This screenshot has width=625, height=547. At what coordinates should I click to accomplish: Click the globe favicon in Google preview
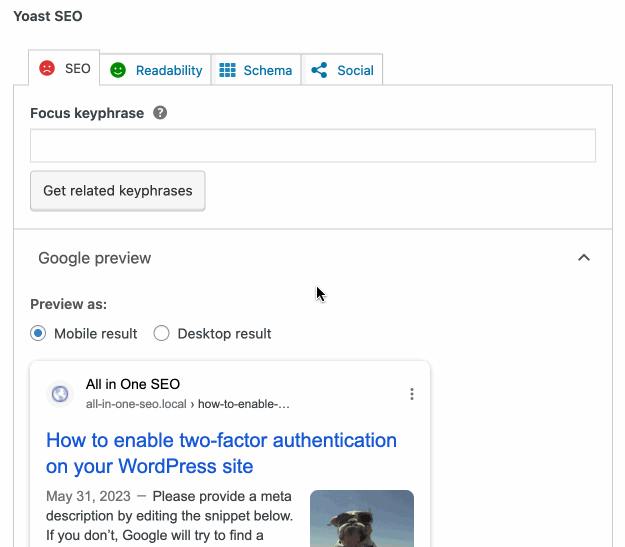click(60, 394)
